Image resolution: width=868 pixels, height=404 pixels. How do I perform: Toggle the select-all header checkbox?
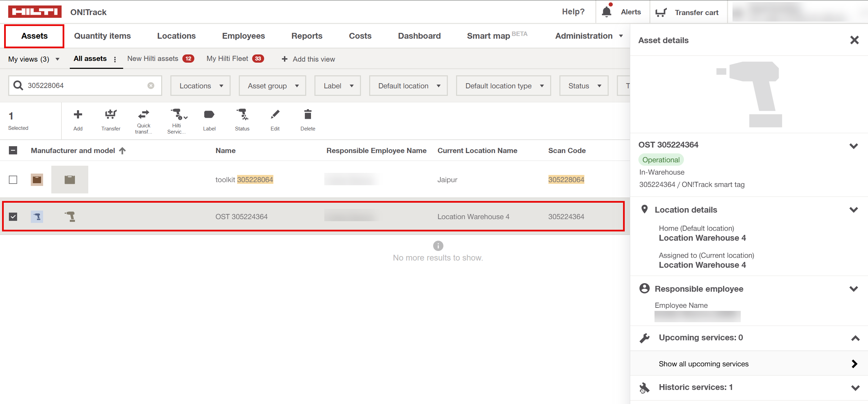(x=13, y=150)
